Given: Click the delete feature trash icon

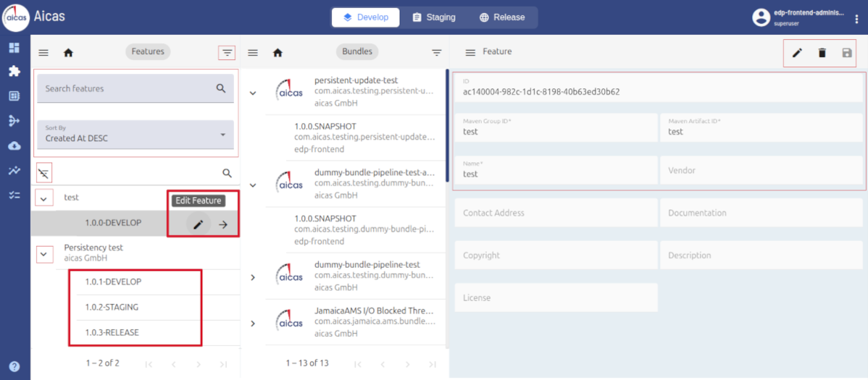Looking at the screenshot, I should click(822, 53).
